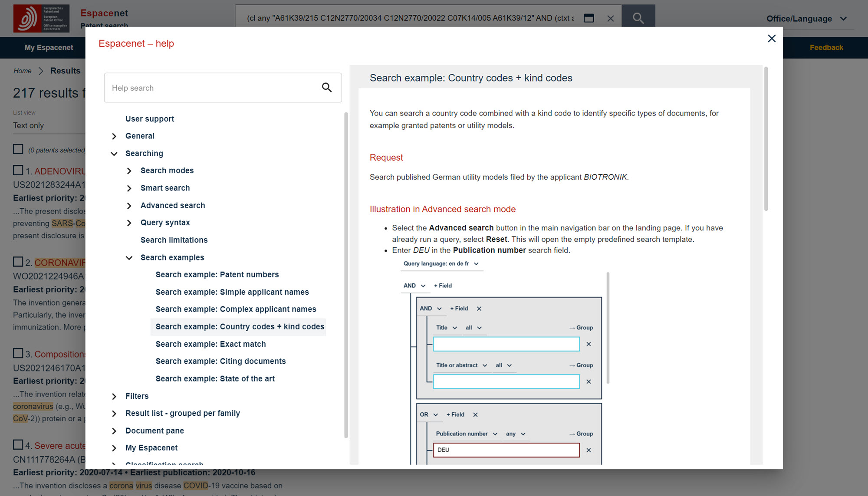Expand the Query syntax tree node
This screenshot has width=868, height=496.
[x=129, y=223]
